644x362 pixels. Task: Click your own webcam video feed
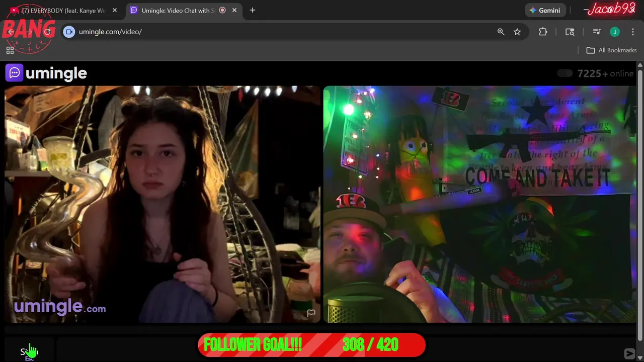[x=480, y=204]
